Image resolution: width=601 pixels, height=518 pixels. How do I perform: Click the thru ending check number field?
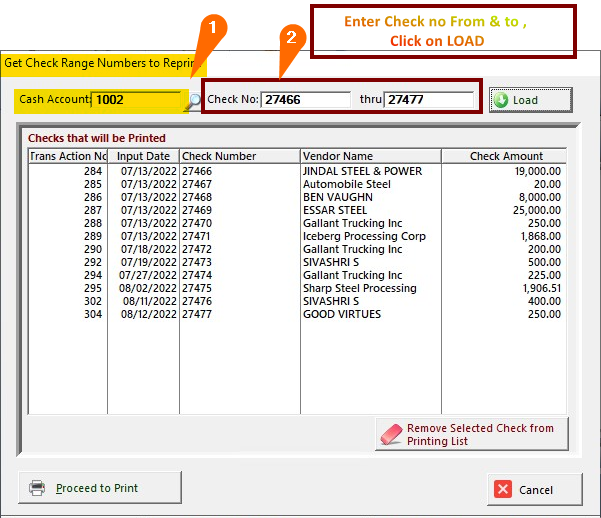(428, 100)
